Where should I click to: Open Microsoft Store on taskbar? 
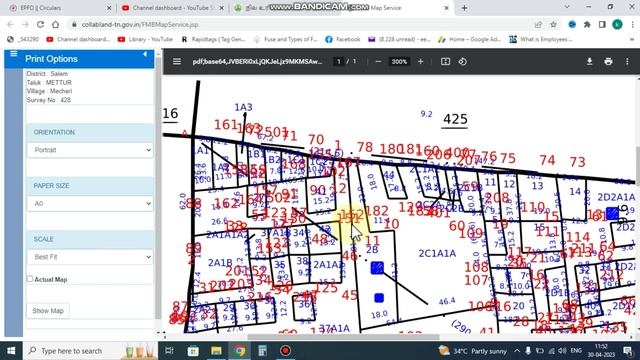[193, 351]
